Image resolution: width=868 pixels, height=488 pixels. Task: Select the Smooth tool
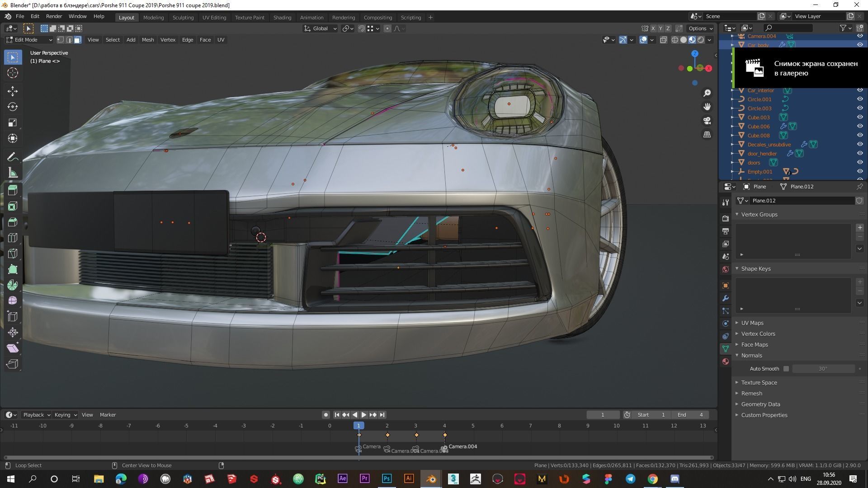tap(13, 301)
